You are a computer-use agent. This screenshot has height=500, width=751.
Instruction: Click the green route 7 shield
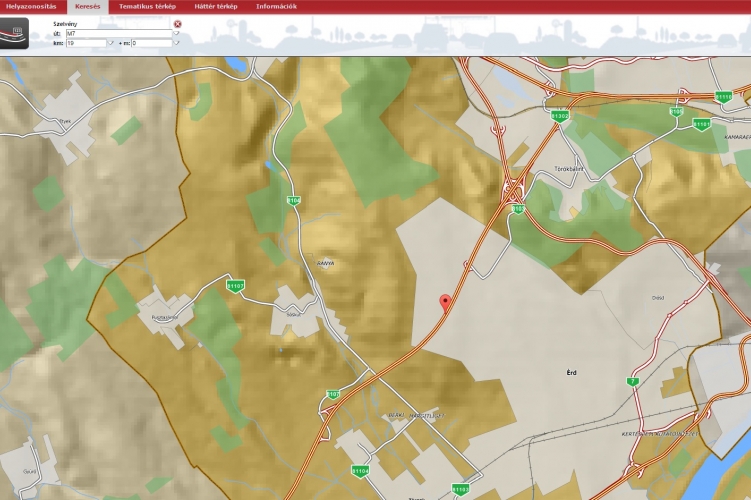tap(632, 382)
